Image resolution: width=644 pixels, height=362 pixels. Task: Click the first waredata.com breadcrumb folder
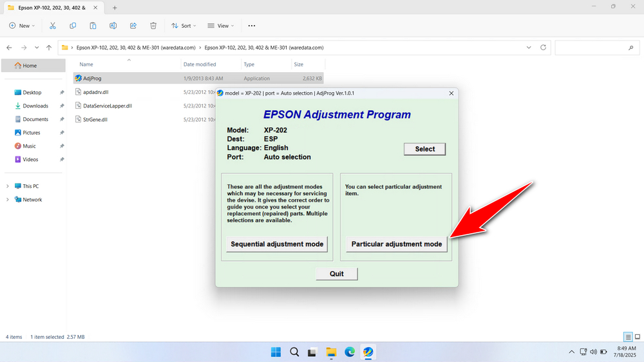tap(136, 48)
